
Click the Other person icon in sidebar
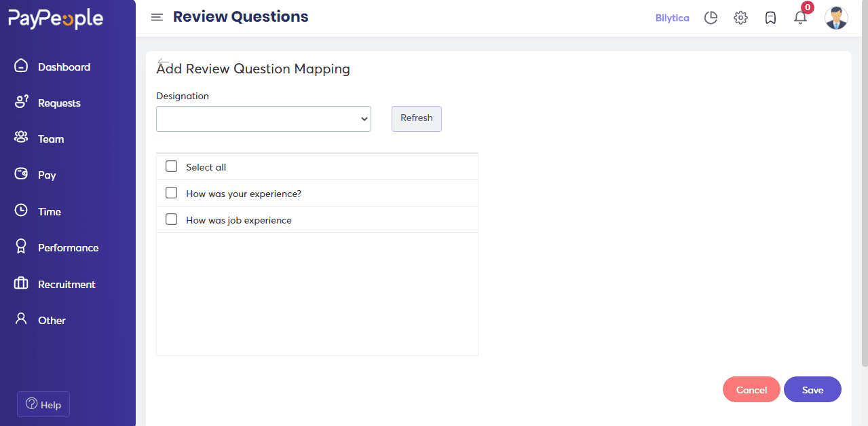[21, 319]
